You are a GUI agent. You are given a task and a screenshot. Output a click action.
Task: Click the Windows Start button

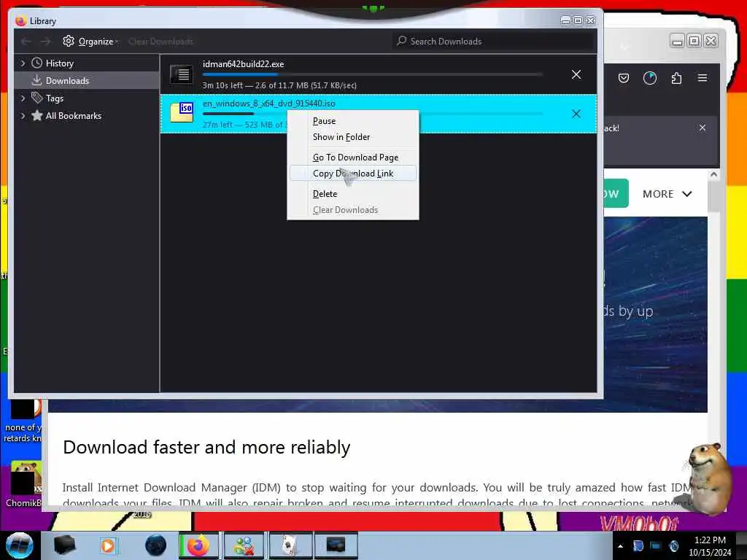point(20,545)
